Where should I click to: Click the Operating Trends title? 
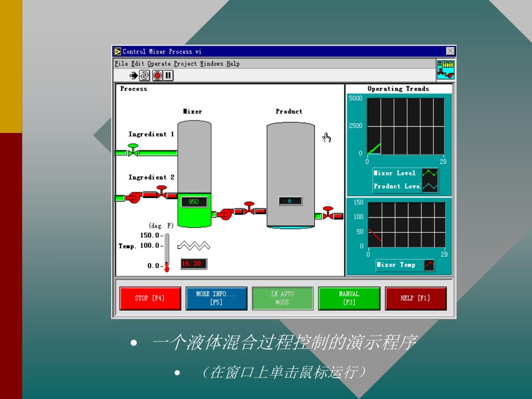pos(398,89)
